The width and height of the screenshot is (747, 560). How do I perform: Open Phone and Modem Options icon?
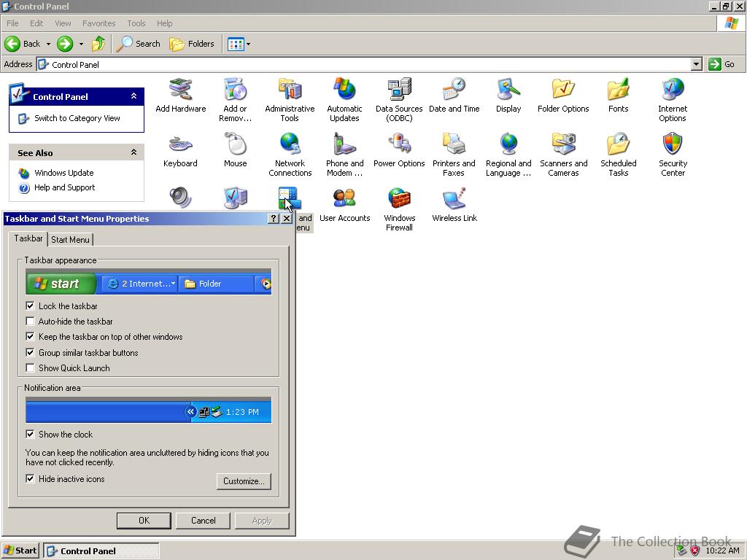click(345, 144)
